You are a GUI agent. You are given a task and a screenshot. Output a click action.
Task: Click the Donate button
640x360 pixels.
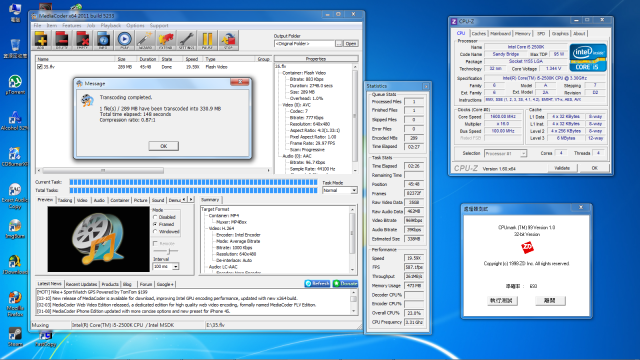[345, 283]
